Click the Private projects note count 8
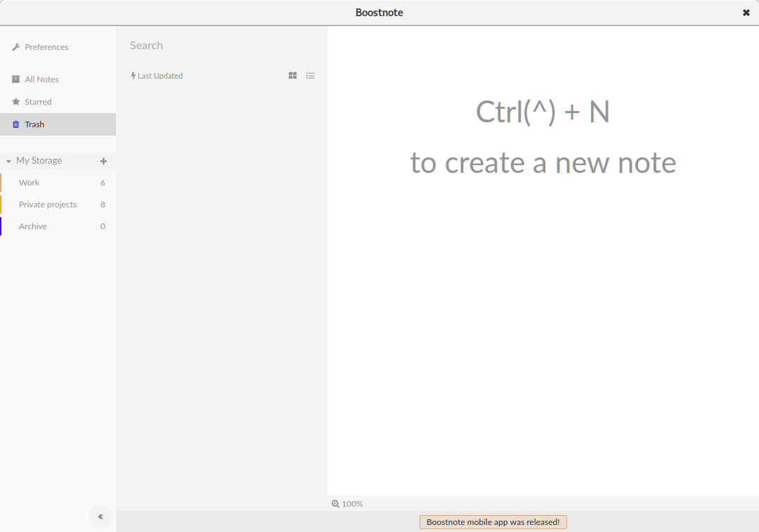The width and height of the screenshot is (759, 532). pos(103,205)
